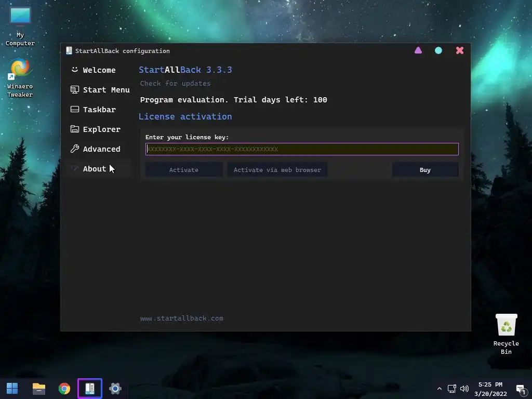Open the Welcome section
The width and height of the screenshot is (532, 399).
tap(99, 70)
